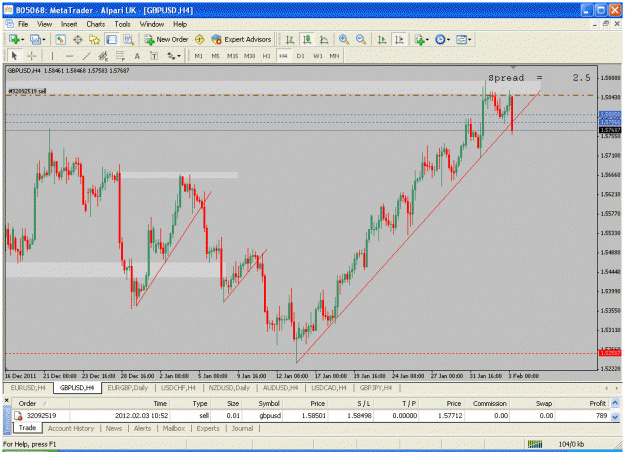
Task: Open the yellow diamond MetaEditor icon
Action: tap(199, 39)
